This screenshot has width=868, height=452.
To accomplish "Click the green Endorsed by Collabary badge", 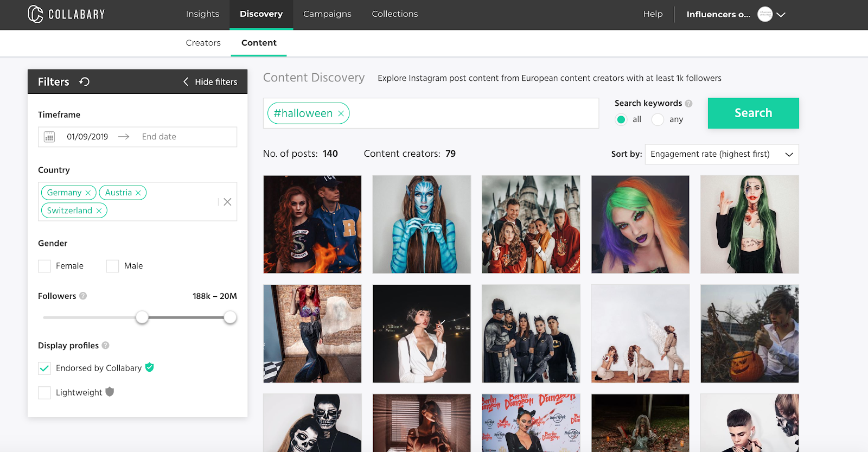I will pos(150,367).
